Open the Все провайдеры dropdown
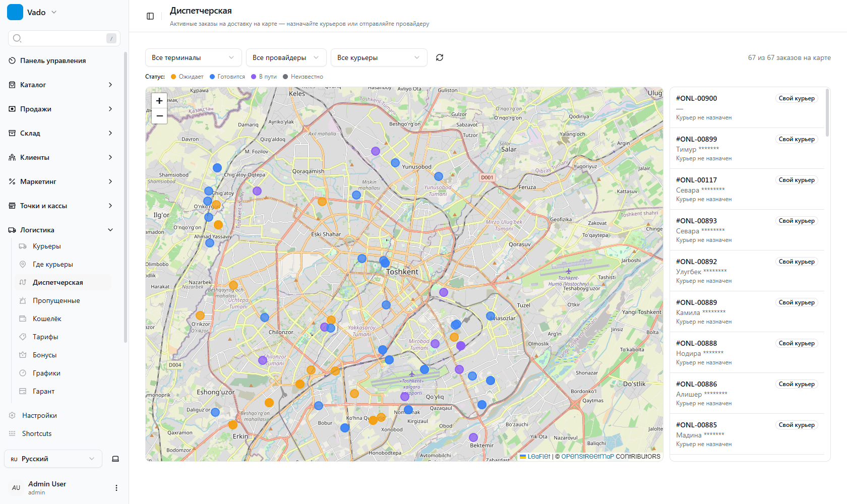This screenshot has height=504, width=847. point(286,57)
